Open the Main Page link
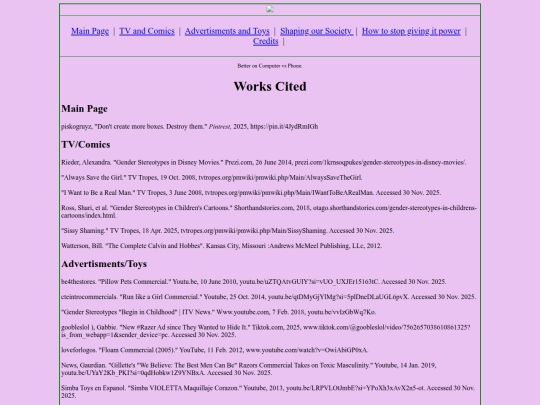This screenshot has width=540, height=405. click(x=90, y=31)
